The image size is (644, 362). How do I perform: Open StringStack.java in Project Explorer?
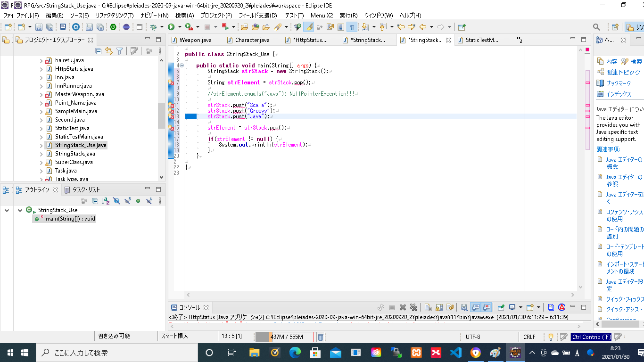point(74,154)
